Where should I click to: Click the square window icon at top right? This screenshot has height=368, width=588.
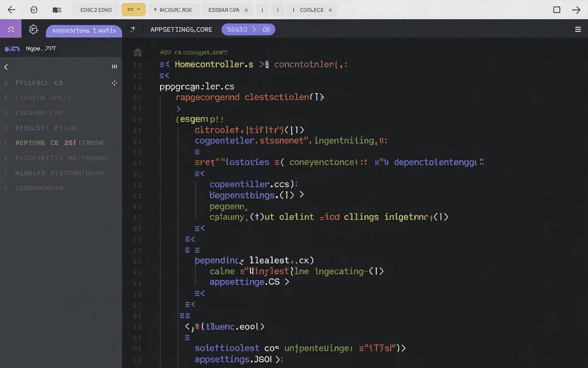557,10
